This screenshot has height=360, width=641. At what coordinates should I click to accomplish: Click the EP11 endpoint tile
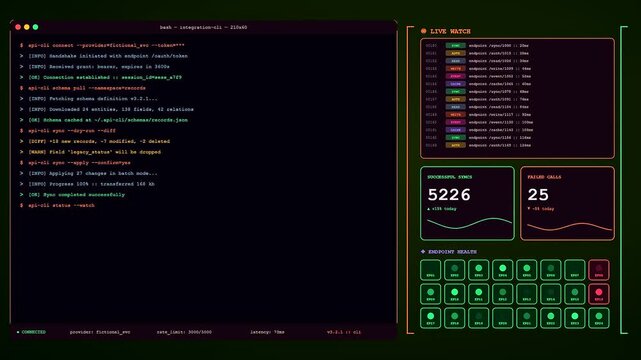[x=479, y=294]
